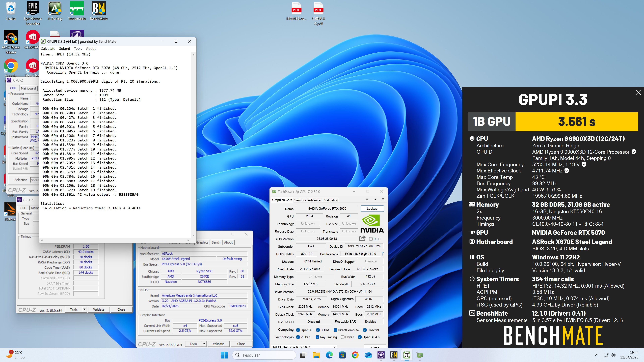Click Close in the CPU-Z Memory window

click(x=121, y=309)
